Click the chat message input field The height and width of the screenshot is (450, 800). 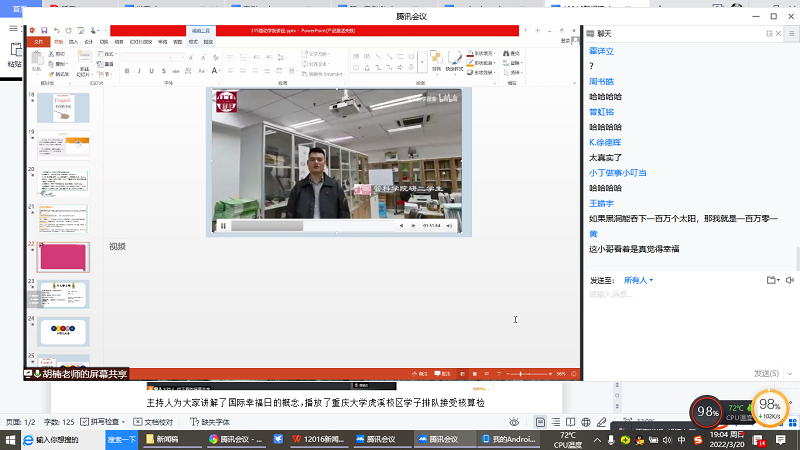pos(691,327)
